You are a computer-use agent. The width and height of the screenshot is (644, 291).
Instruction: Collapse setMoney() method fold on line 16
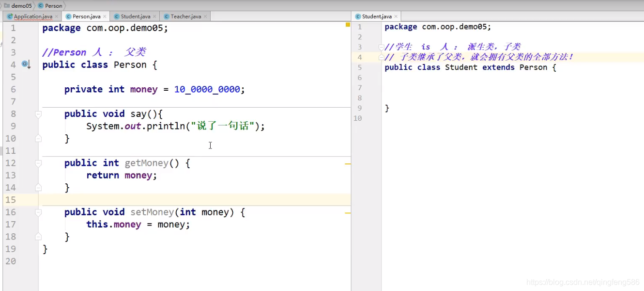(x=38, y=212)
